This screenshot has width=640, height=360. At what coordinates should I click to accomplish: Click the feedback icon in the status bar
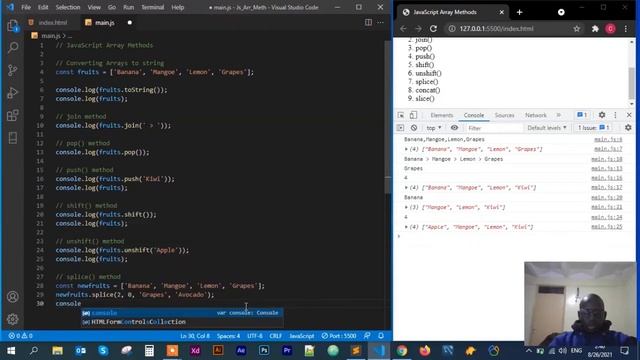point(367,336)
